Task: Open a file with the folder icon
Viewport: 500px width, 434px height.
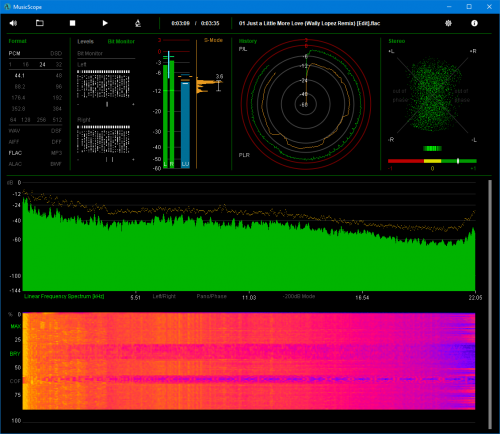Action: click(40, 23)
